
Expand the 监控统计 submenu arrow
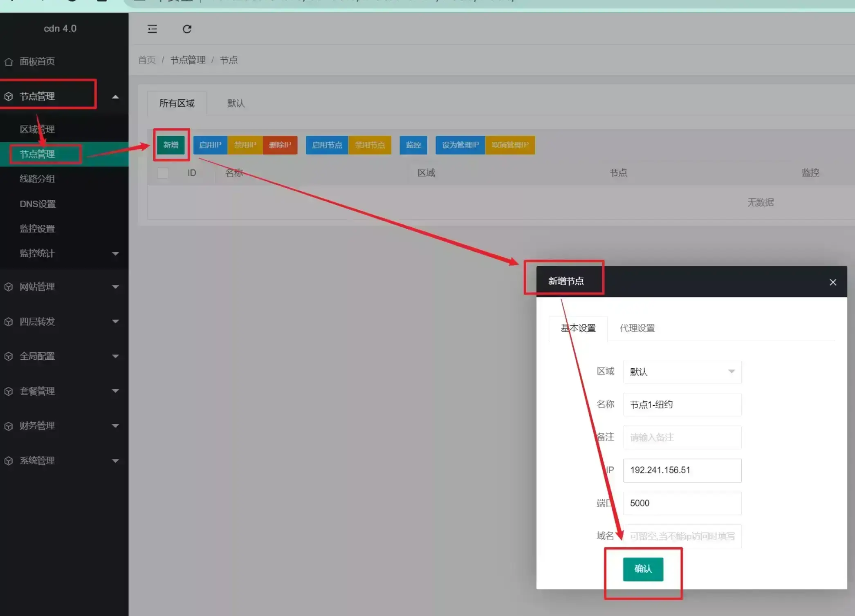[x=115, y=254]
